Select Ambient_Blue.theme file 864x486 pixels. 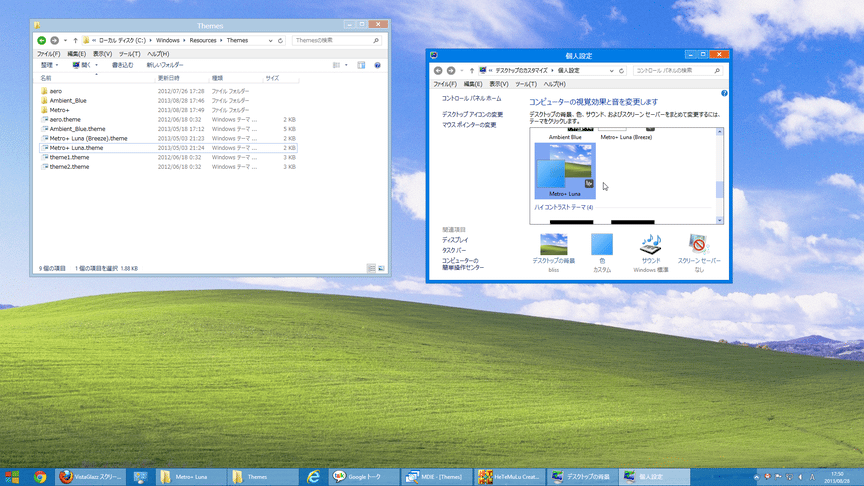click(169, 129)
